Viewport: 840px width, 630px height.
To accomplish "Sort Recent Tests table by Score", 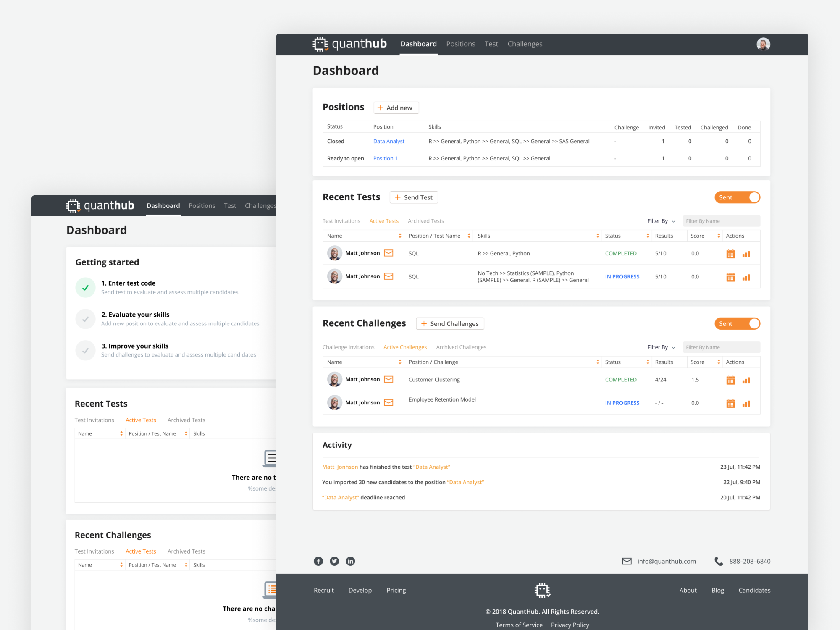I will coord(719,236).
